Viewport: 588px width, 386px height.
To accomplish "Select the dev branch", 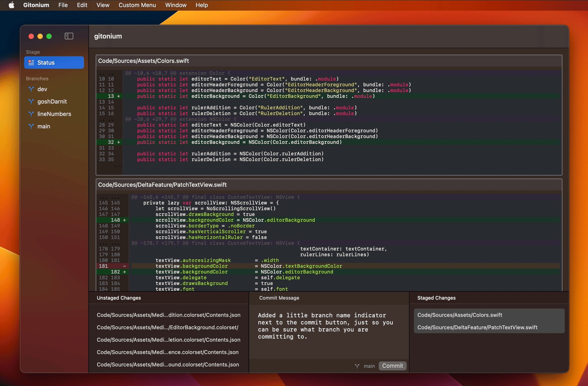I will coord(54,89).
